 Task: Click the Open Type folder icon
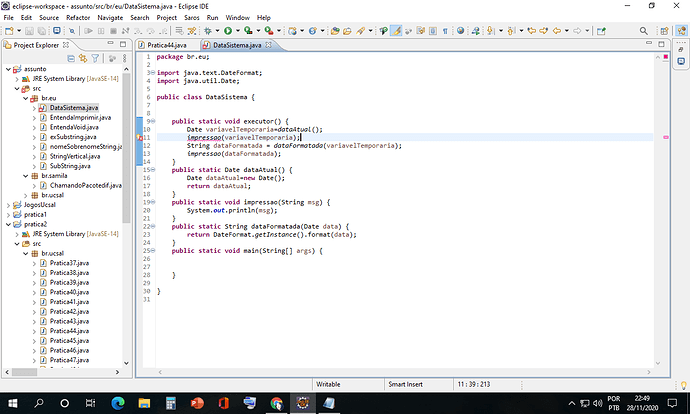pos(335,31)
